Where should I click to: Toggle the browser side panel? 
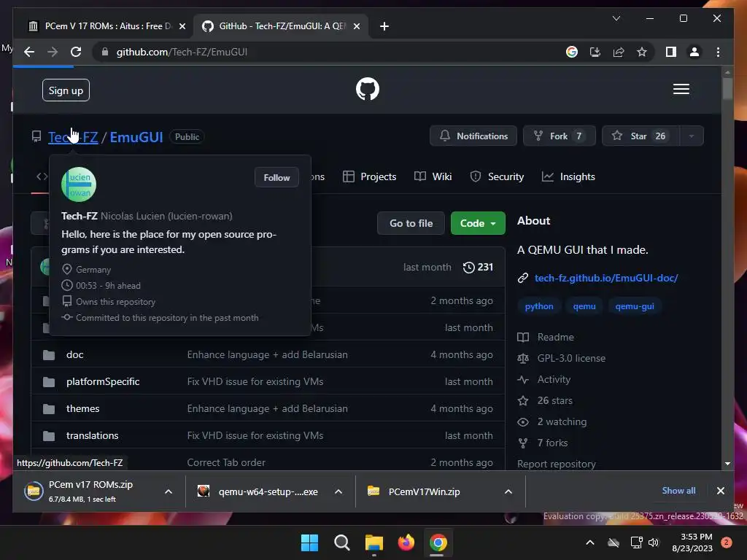(671, 52)
